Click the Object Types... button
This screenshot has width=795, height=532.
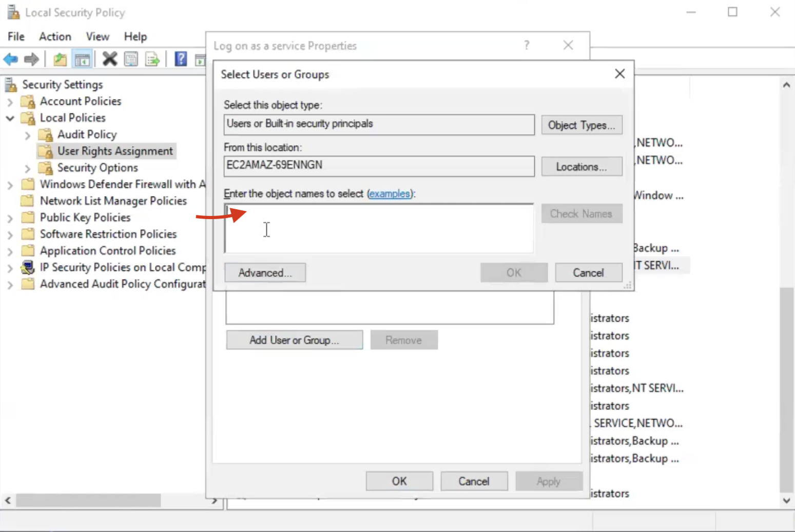(x=581, y=125)
